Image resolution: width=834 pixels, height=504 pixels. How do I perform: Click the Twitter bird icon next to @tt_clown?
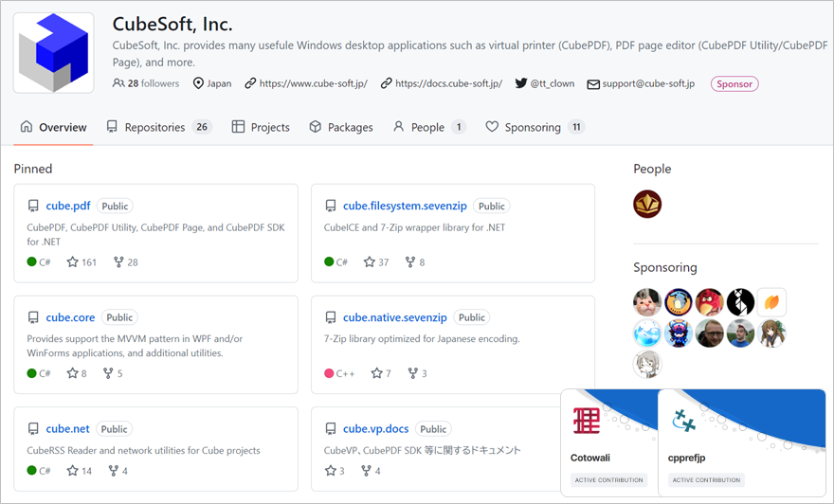[x=520, y=83]
